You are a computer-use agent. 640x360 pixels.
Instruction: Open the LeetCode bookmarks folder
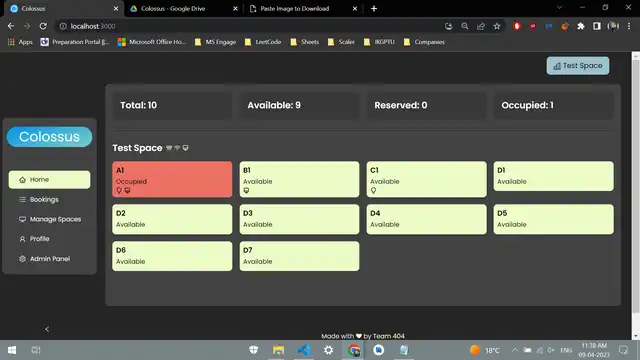(x=263, y=42)
